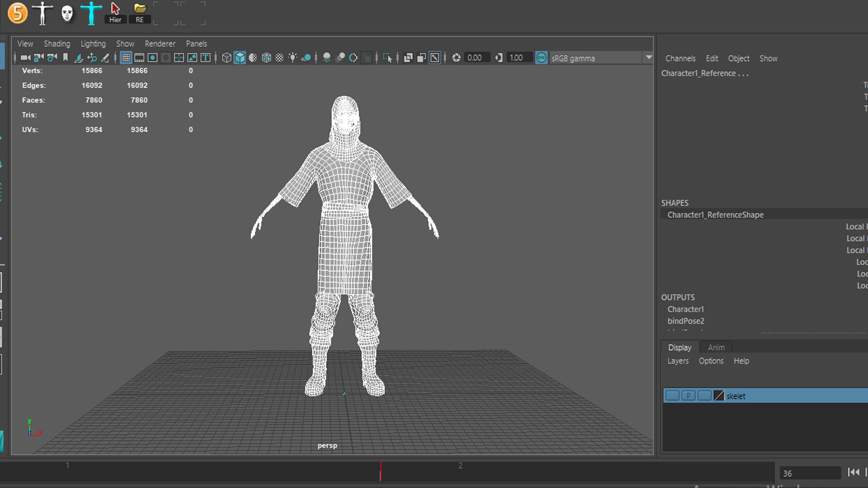The image size is (868, 488).
Task: Click Use Default Material half-sphere icon
Action: (253, 58)
